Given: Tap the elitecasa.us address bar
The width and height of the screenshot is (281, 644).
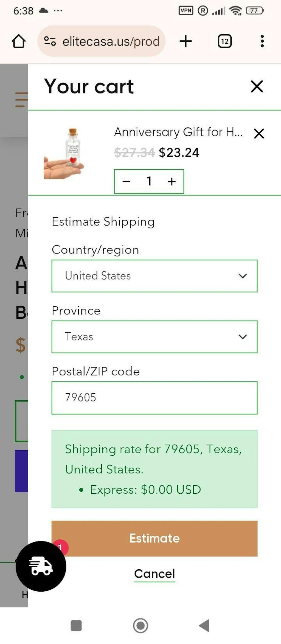Looking at the screenshot, I should pyautogui.click(x=111, y=41).
